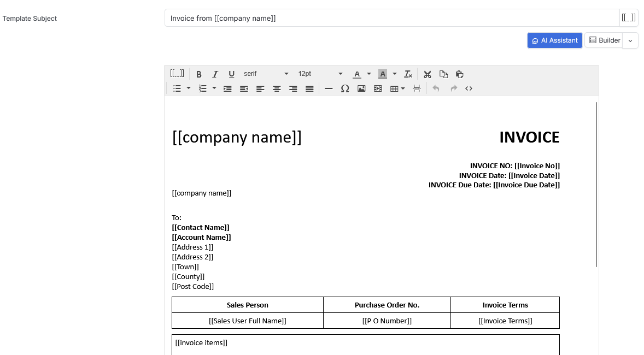The width and height of the screenshot is (644, 355).
Task: Click the 'INVOICE NO: [[Invoice No]]' line
Action: [x=515, y=166]
